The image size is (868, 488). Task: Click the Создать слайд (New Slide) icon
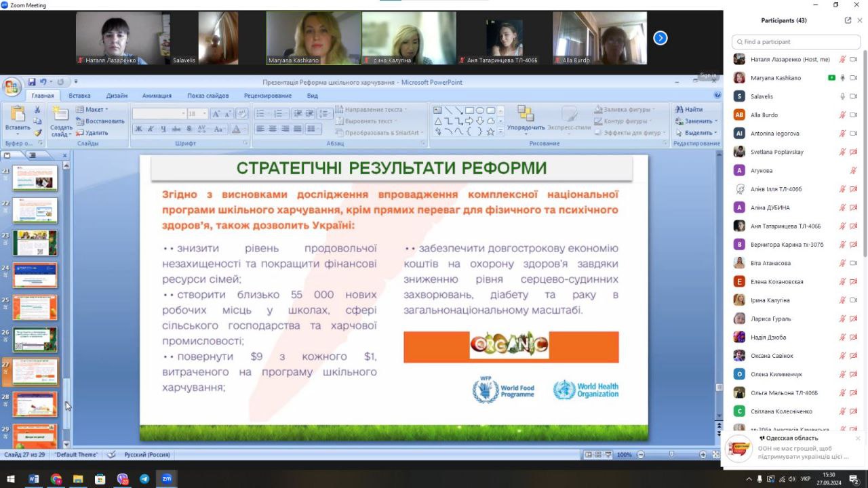(61, 117)
